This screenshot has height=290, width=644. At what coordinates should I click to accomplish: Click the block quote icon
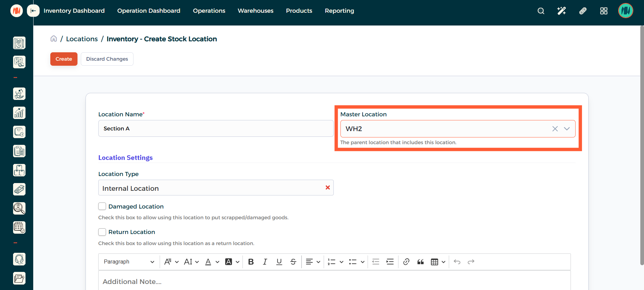tap(420, 262)
